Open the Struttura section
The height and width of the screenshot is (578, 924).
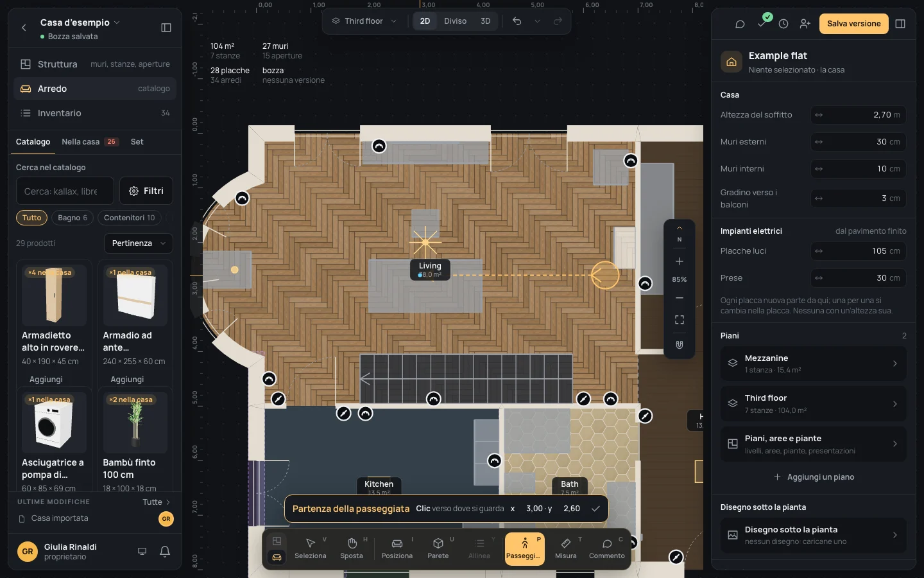click(95, 64)
